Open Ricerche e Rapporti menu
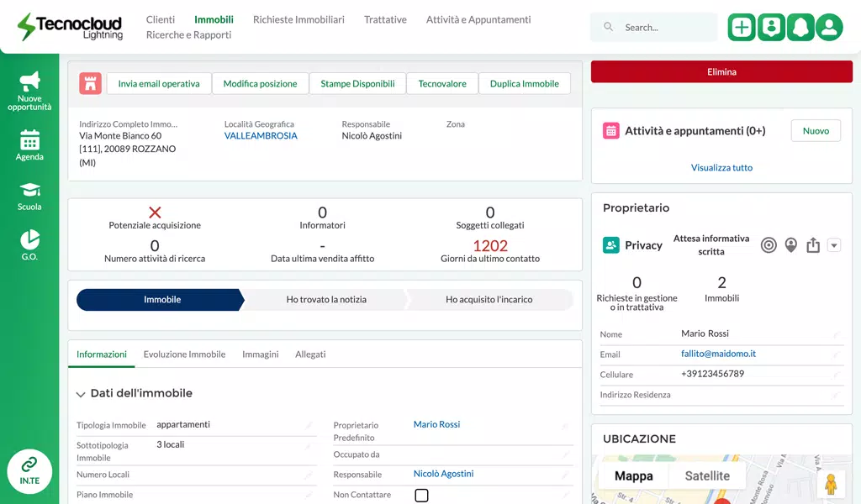 pos(188,35)
